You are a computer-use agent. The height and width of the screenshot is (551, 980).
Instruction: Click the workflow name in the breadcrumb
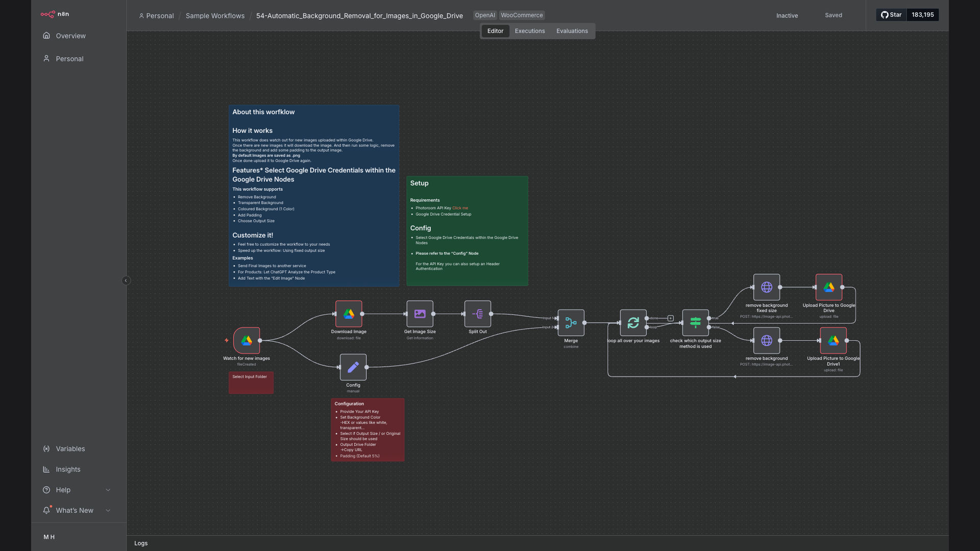pos(359,16)
